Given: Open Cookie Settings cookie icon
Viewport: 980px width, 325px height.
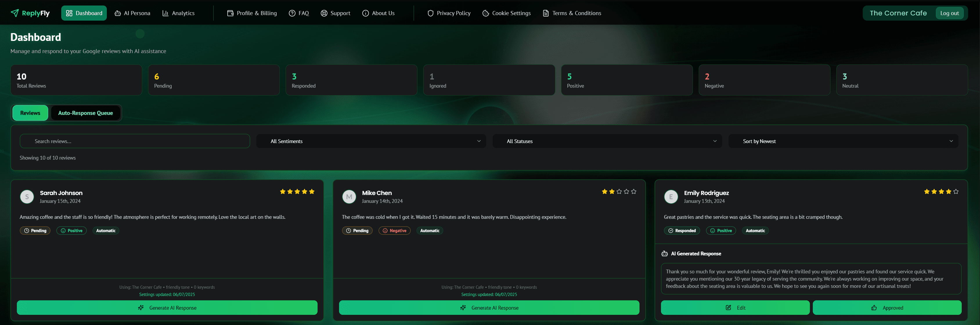Looking at the screenshot, I should point(485,13).
